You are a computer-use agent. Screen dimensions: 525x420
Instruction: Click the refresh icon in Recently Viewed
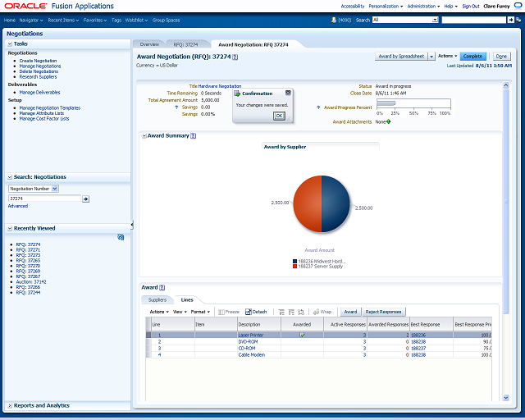pyautogui.click(x=121, y=237)
